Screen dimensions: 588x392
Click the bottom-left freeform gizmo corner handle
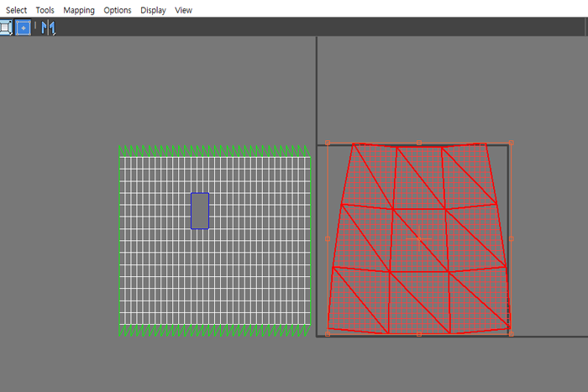coord(328,334)
